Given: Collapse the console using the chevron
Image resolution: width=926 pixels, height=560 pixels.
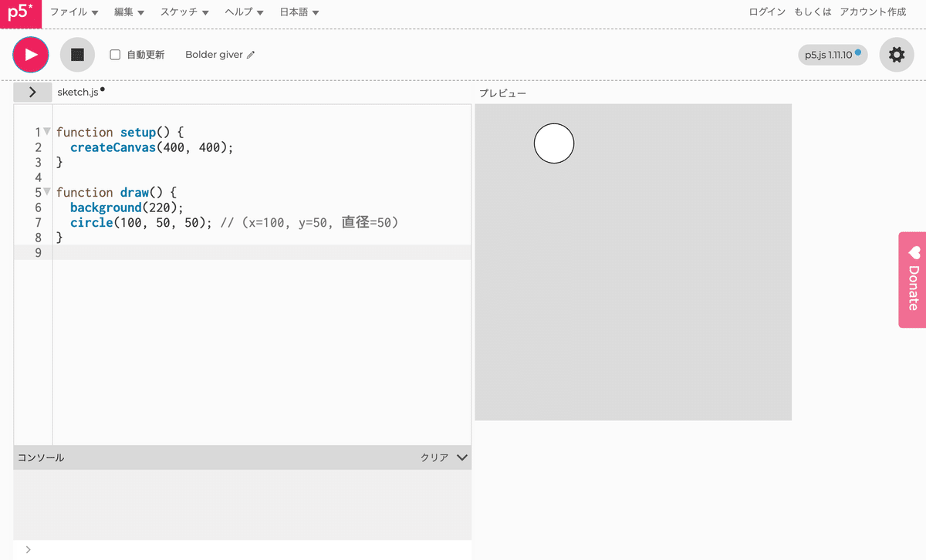Looking at the screenshot, I should pyautogui.click(x=461, y=457).
